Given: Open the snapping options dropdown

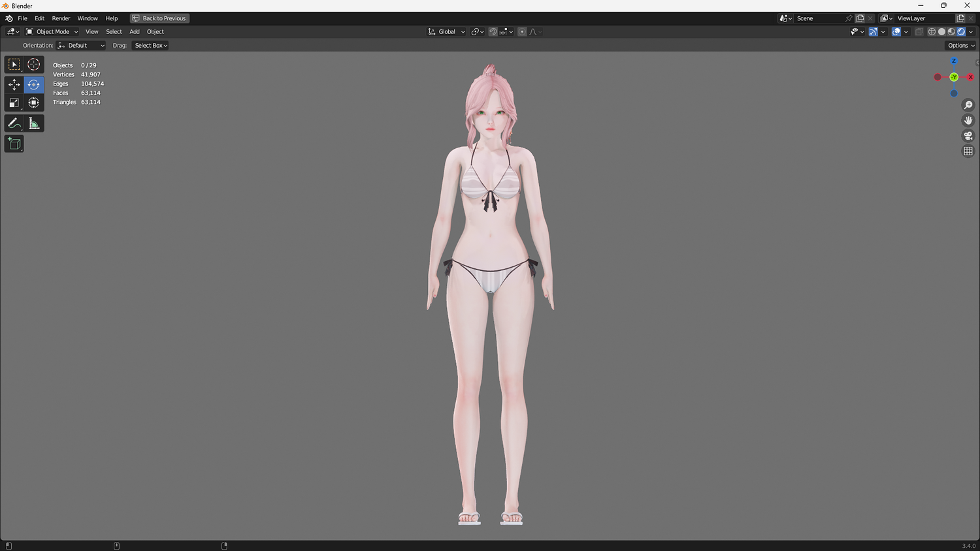Looking at the screenshot, I should (506, 31).
